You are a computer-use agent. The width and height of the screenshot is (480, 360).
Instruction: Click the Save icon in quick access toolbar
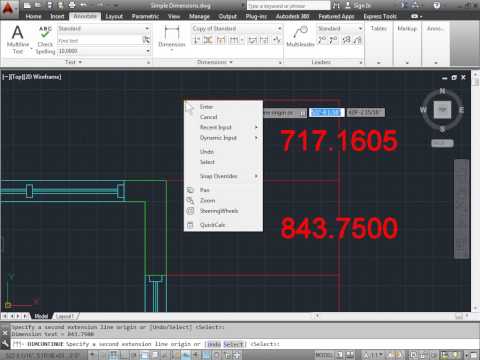pos(50,5)
